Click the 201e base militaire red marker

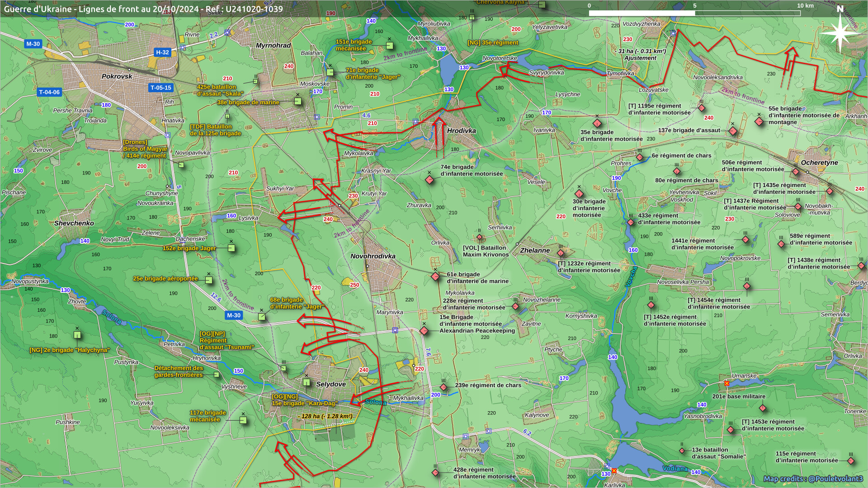[x=763, y=408]
